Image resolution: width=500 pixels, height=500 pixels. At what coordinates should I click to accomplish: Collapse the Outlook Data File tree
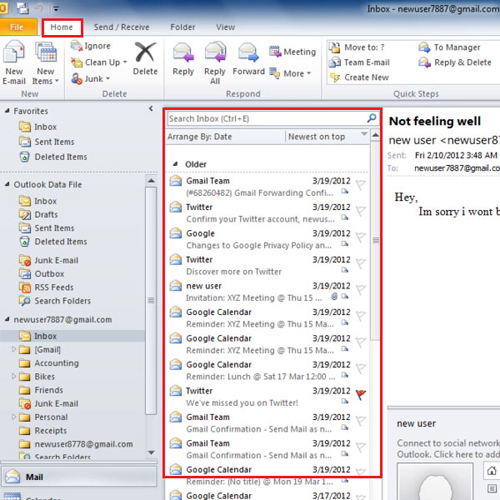click(x=7, y=184)
